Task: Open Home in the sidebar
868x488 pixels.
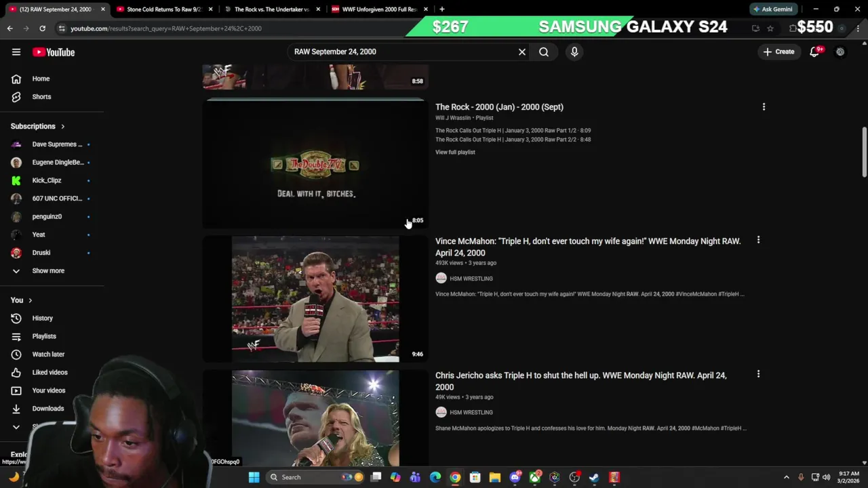Action: [x=41, y=79]
